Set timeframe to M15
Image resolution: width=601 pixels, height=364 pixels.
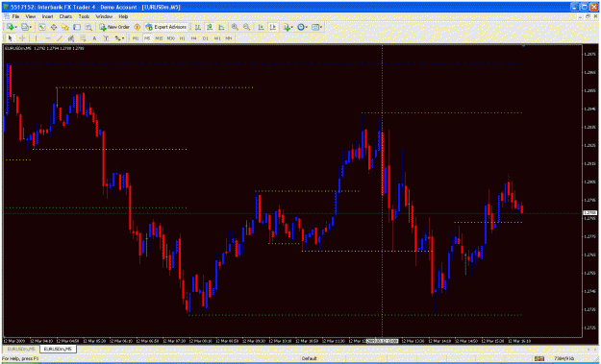tap(159, 38)
